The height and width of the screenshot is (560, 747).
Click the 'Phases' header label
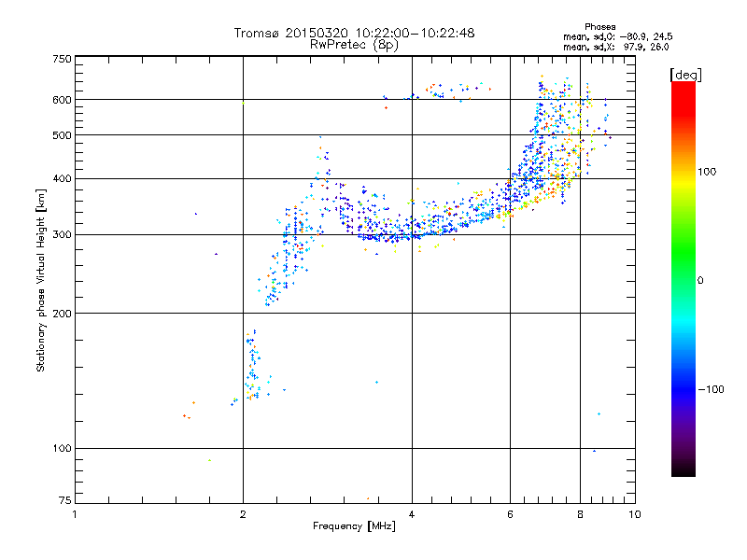599,27
